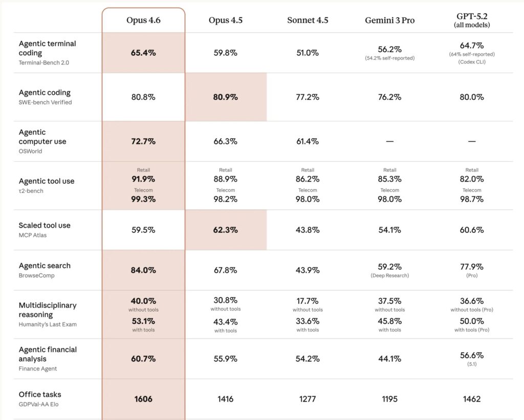This screenshot has width=524, height=420.
Task: Click the Multidisciplinary reasoning row label
Action: (48, 310)
